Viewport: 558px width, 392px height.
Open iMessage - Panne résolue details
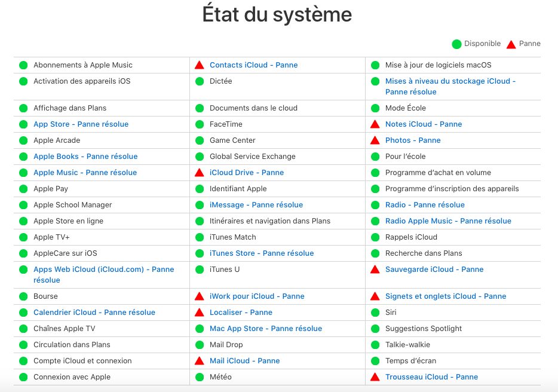click(x=256, y=205)
